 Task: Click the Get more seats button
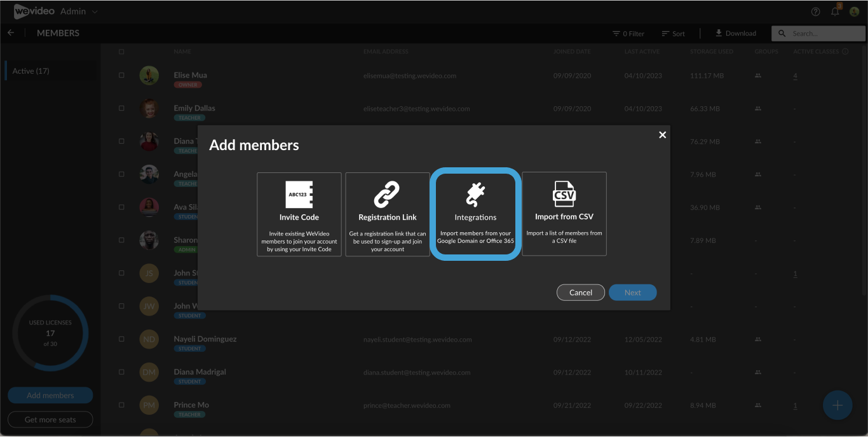point(50,420)
